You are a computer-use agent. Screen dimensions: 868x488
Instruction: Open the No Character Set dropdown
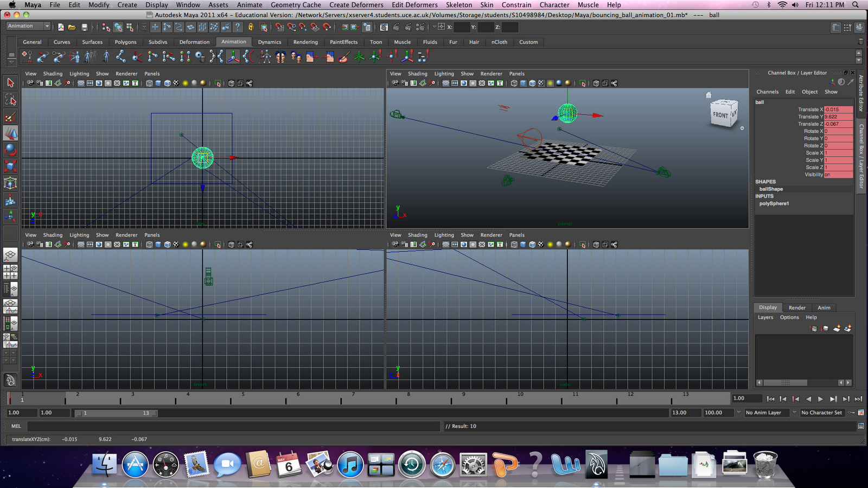[x=821, y=413]
